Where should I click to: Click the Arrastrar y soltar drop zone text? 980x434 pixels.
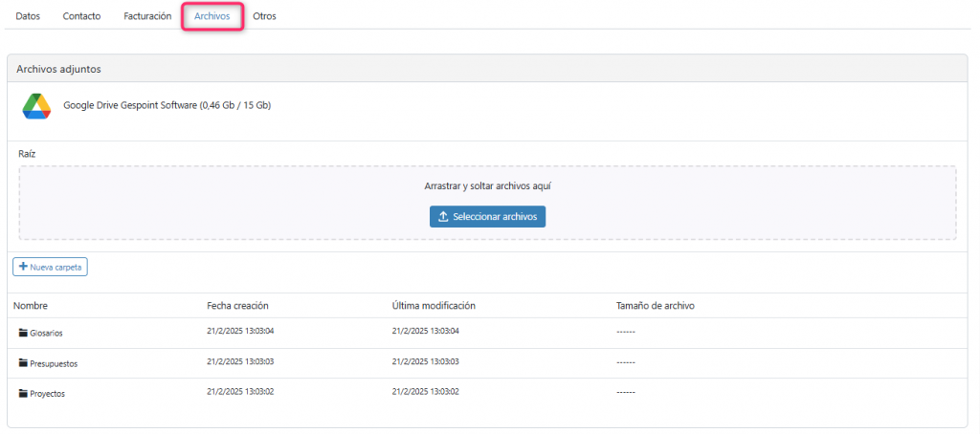tap(487, 186)
